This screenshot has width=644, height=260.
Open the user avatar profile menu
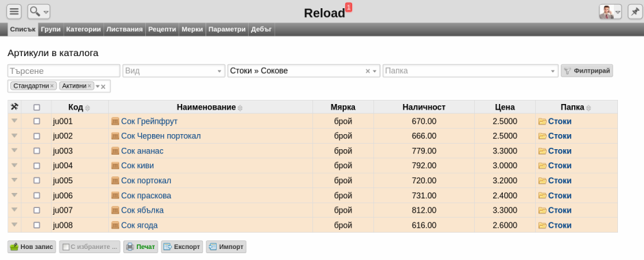click(610, 12)
